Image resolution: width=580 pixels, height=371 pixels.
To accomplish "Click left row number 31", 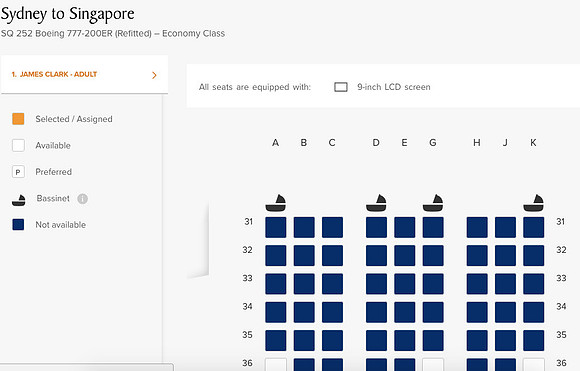I will [249, 222].
